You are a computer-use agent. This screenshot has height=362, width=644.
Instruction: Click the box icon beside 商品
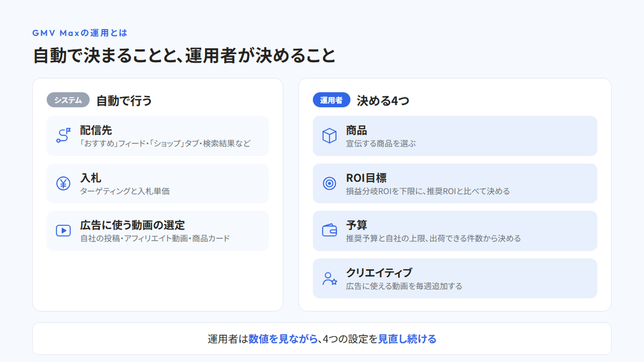click(x=330, y=136)
